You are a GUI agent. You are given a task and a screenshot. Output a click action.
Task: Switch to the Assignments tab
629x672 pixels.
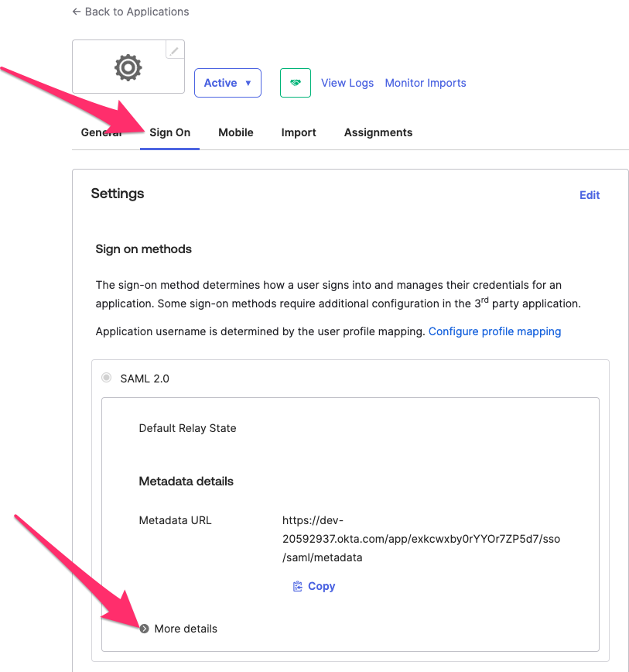[x=378, y=132]
